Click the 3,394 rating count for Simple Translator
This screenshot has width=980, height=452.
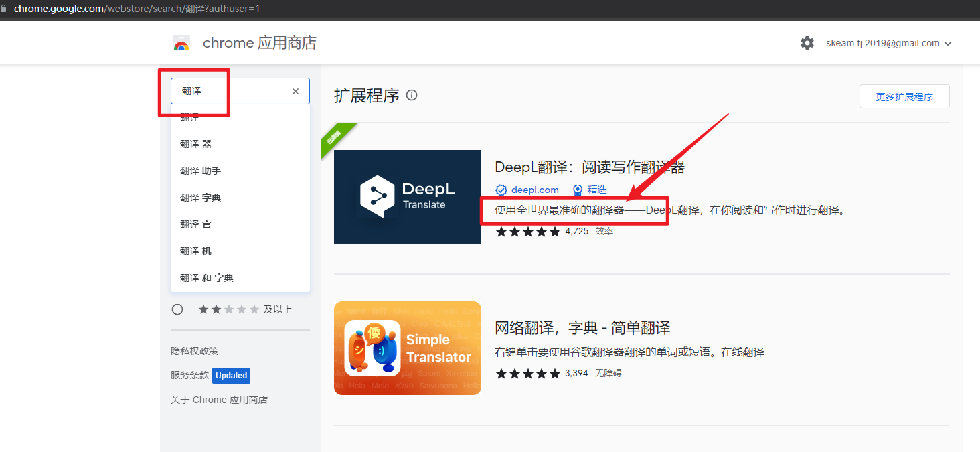coord(576,373)
